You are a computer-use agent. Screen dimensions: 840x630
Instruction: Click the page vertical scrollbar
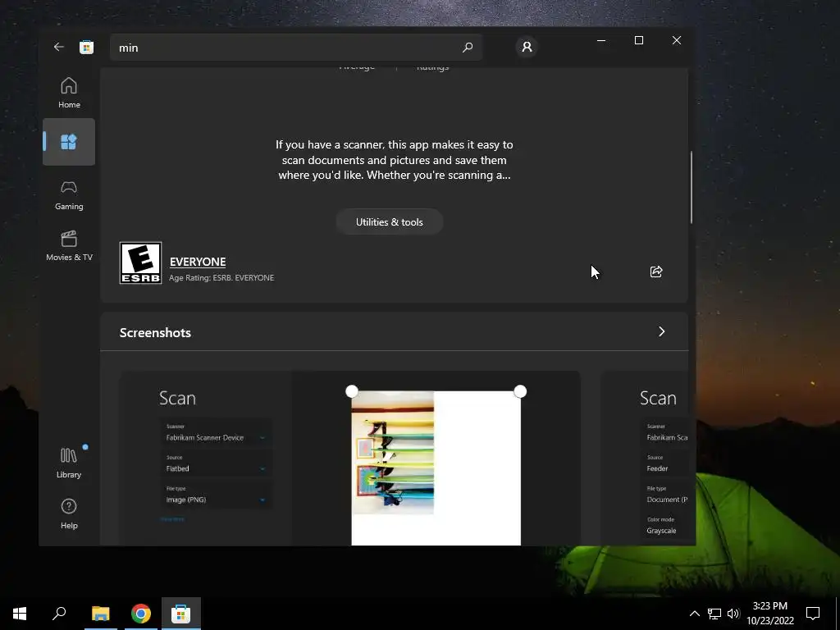pos(692,187)
